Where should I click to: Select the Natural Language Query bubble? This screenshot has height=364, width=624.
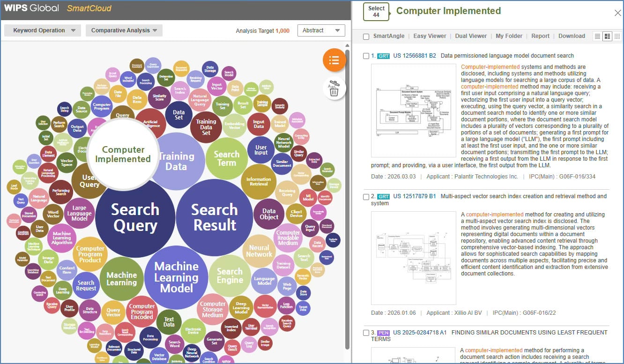(200, 100)
